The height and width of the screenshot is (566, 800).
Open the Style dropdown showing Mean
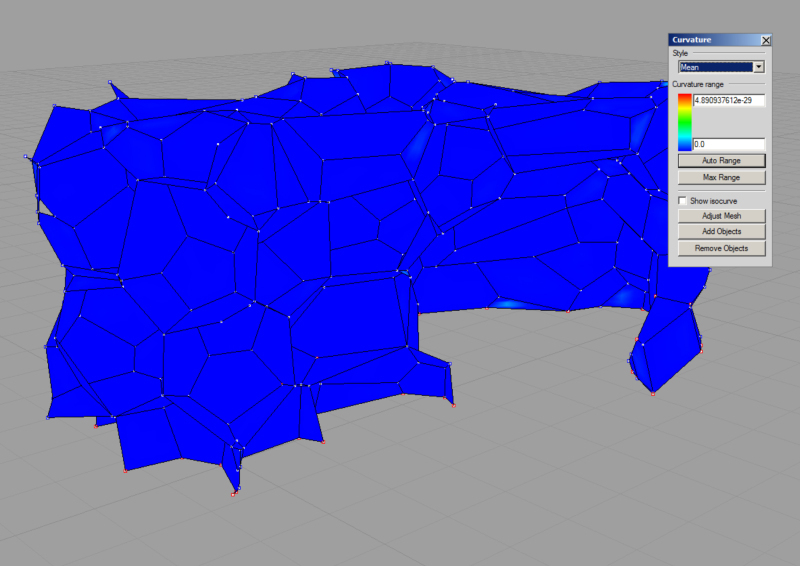pyautogui.click(x=721, y=67)
